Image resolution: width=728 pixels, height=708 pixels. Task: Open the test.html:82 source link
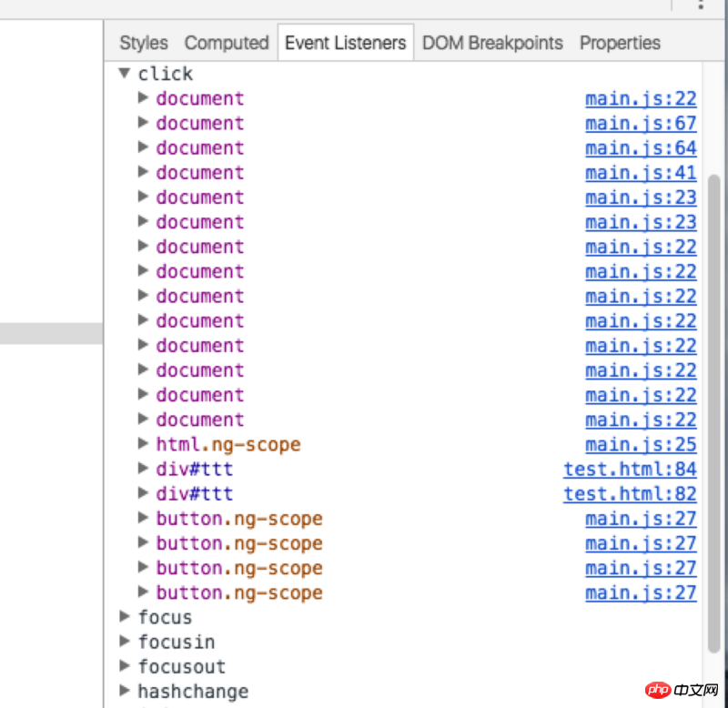[630, 493]
